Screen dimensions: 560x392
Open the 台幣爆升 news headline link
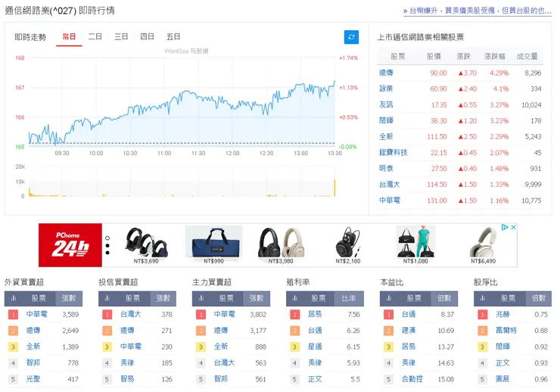pyautogui.click(x=478, y=11)
